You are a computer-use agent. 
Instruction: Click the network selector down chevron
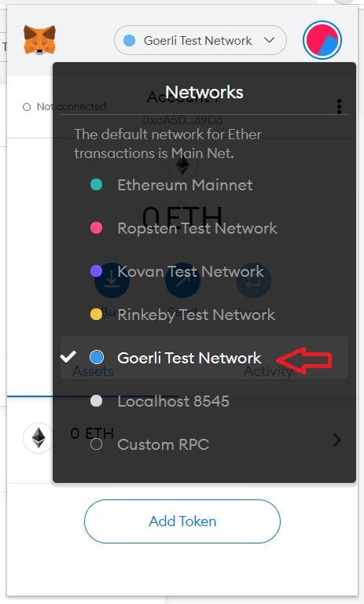(x=269, y=40)
